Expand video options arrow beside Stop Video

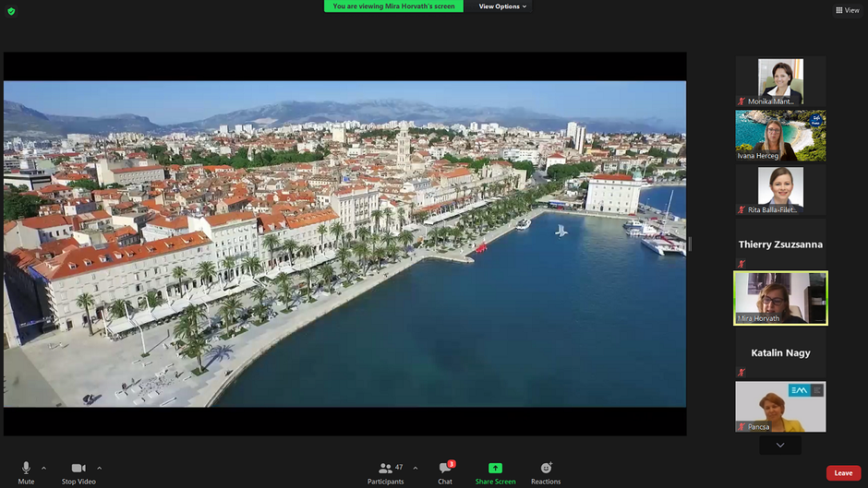100,468
